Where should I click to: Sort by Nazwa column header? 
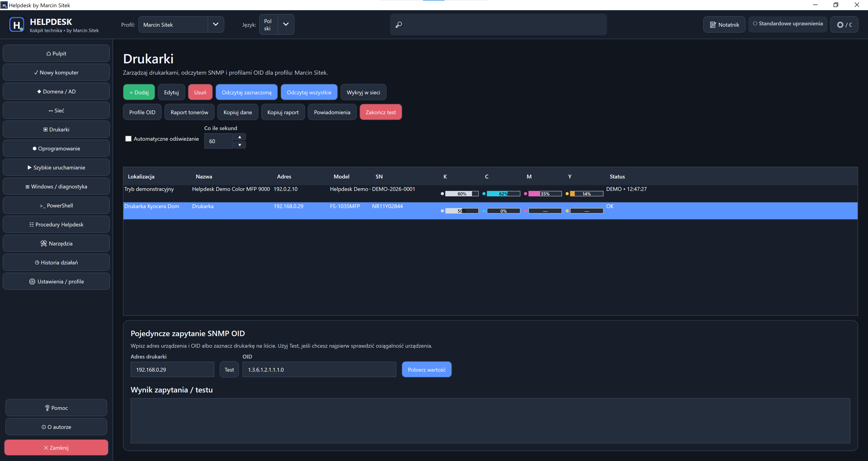204,176
